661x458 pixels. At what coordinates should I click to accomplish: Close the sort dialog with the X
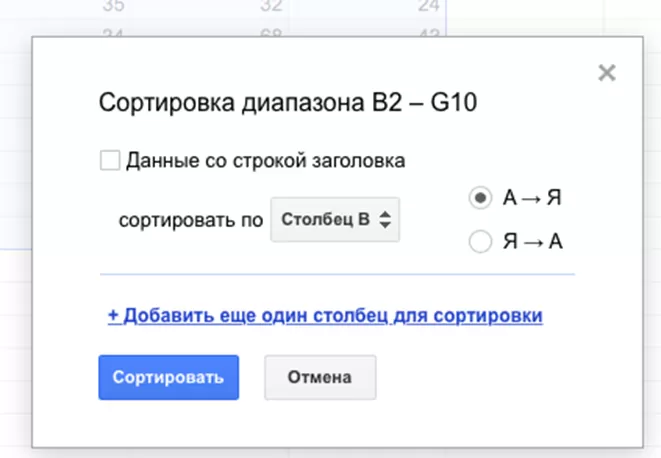coord(605,72)
